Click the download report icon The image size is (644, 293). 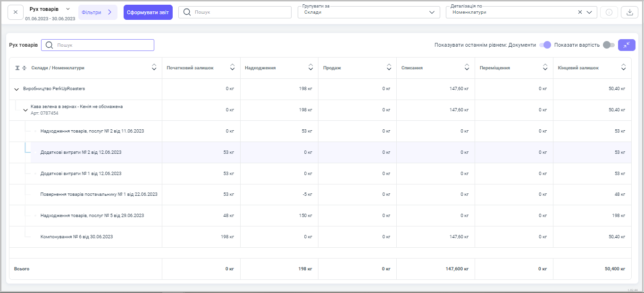coord(629,12)
